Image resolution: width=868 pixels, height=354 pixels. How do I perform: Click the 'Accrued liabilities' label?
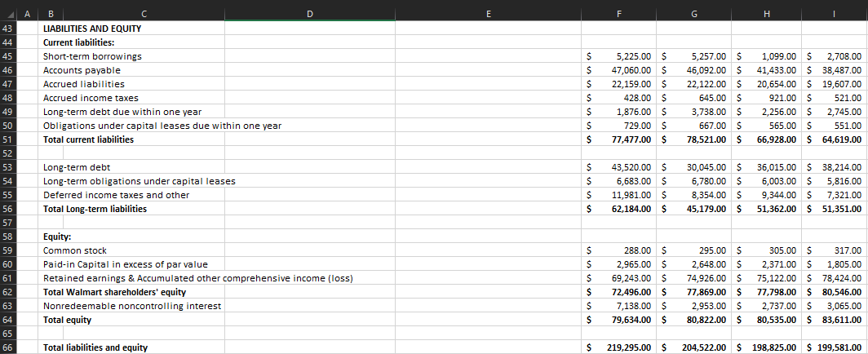(x=83, y=84)
